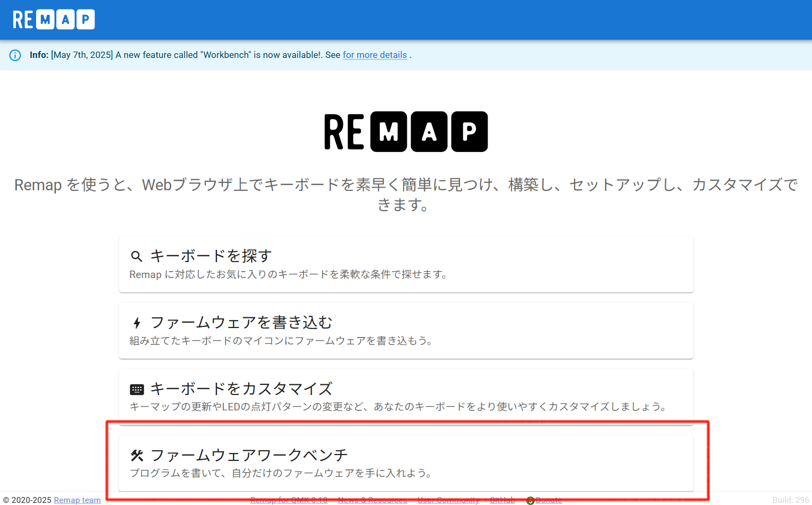Open the Remap team footer link
Viewport: 812px width, 505px height.
[x=77, y=500]
